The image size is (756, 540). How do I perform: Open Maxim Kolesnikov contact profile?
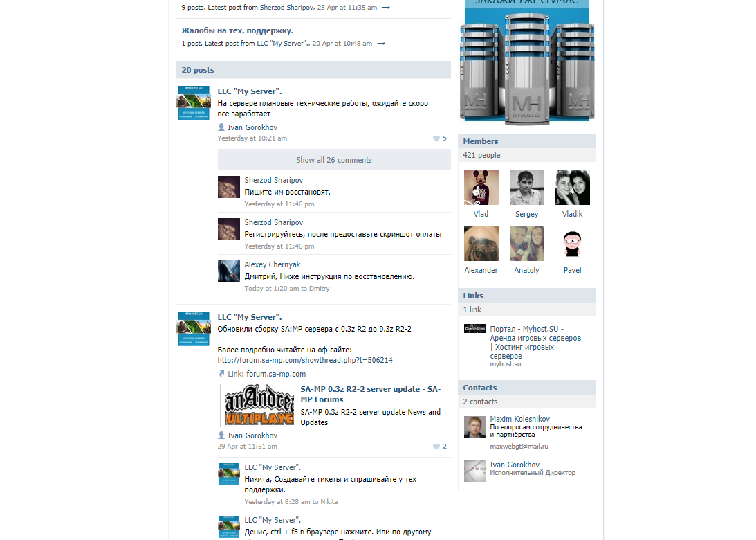519,419
